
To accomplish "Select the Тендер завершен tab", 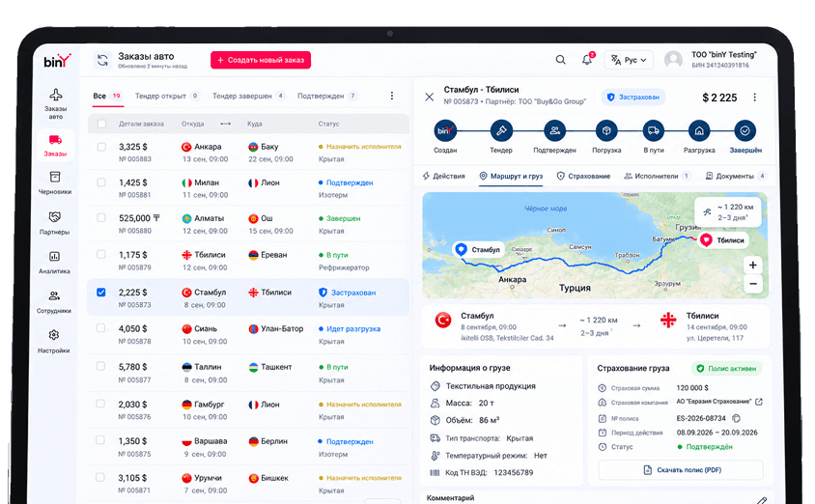I will click(x=248, y=97).
